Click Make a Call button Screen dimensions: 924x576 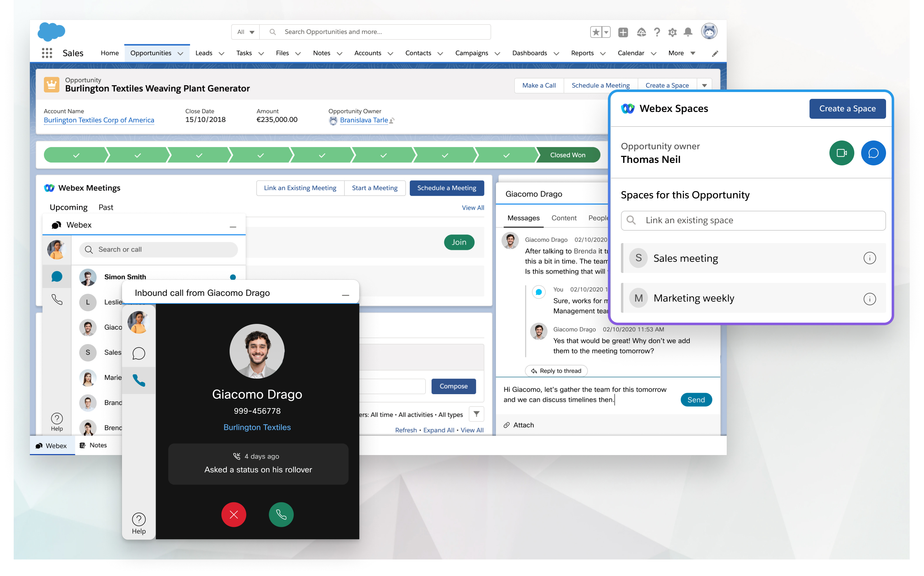pos(539,85)
